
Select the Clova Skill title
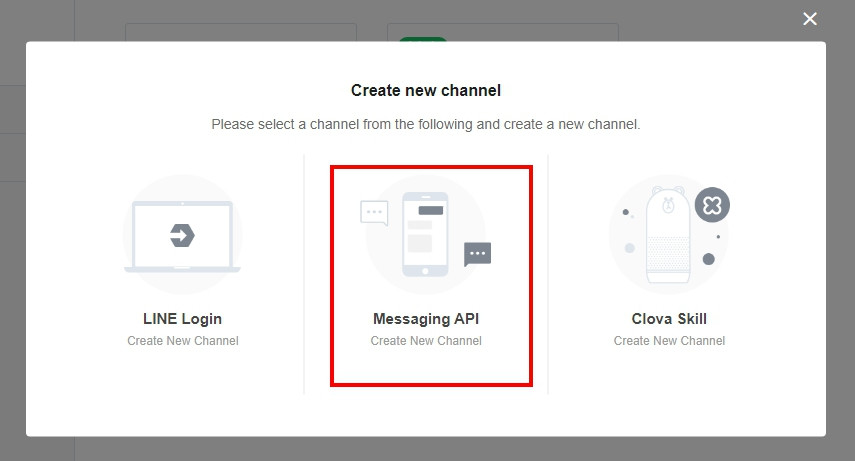pyautogui.click(x=669, y=319)
